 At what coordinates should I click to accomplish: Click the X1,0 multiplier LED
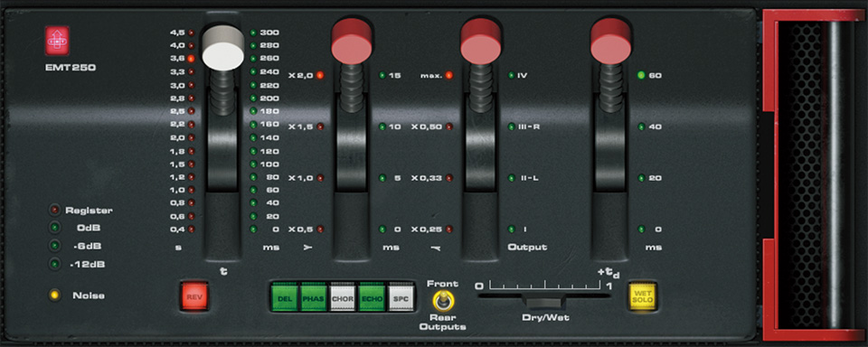pos(320,178)
